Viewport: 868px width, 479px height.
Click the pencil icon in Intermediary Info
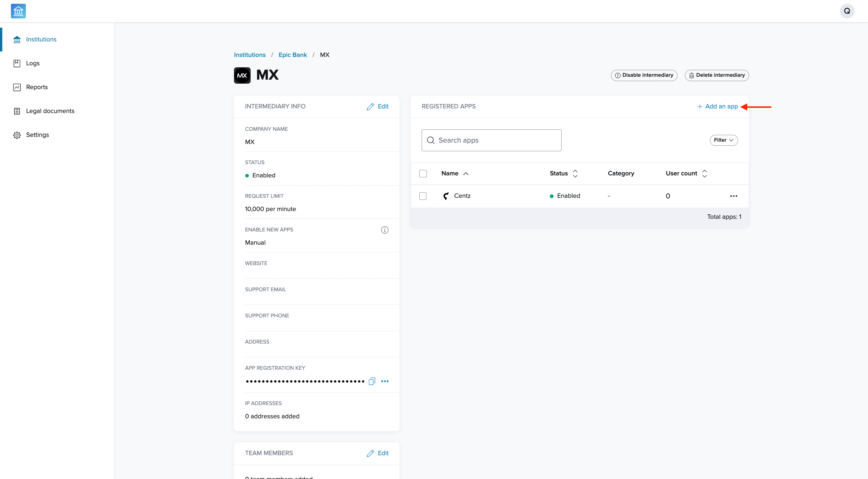click(x=370, y=106)
